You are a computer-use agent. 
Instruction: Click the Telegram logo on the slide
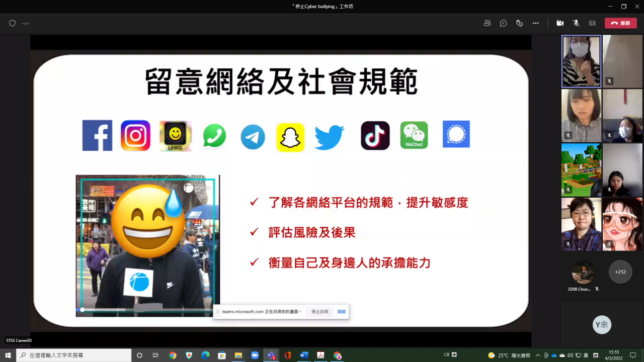253,137
